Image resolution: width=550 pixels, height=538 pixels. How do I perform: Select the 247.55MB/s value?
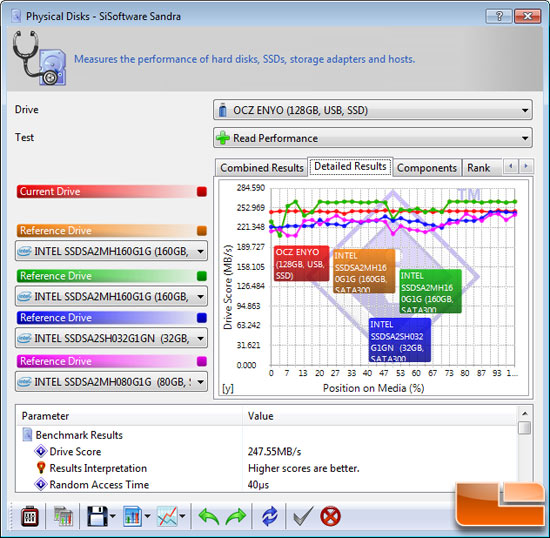(274, 451)
